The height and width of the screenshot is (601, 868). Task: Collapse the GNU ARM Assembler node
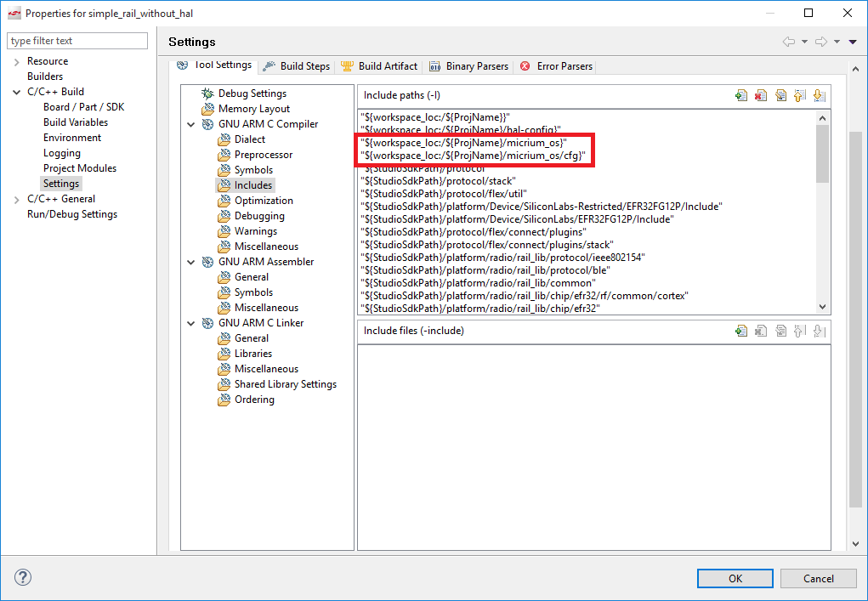click(191, 263)
